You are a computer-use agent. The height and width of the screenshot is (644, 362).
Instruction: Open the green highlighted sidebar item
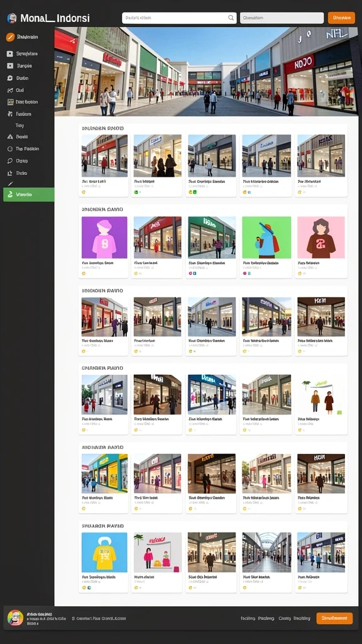tap(29, 194)
